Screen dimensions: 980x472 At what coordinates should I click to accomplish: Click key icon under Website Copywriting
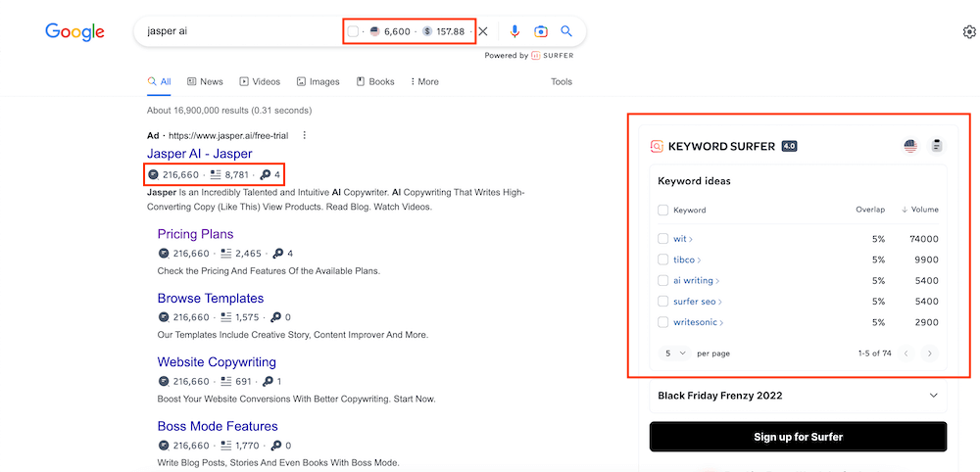(268, 382)
